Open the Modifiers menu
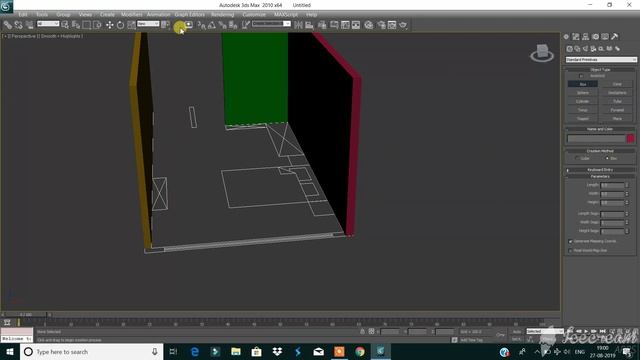The height and width of the screenshot is (360, 640). 131,14
